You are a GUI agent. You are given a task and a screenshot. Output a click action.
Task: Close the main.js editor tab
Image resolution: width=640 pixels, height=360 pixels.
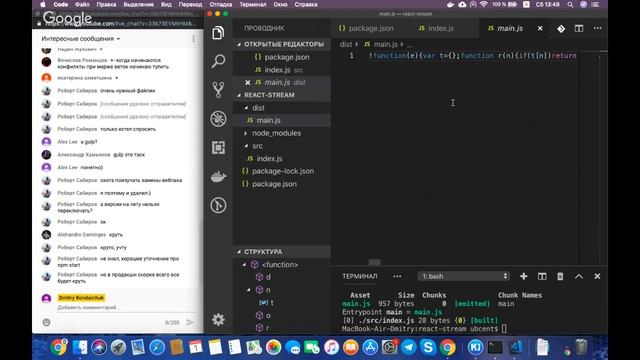tap(540, 28)
